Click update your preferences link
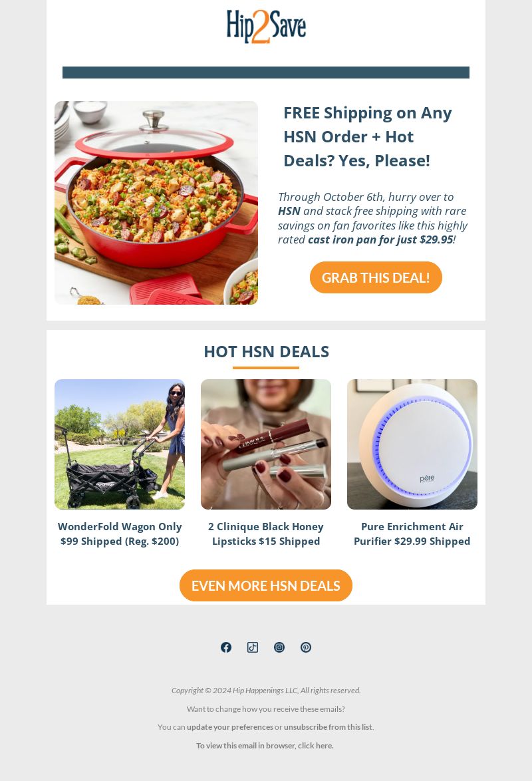The height and width of the screenshot is (781, 532). pyautogui.click(x=230, y=727)
